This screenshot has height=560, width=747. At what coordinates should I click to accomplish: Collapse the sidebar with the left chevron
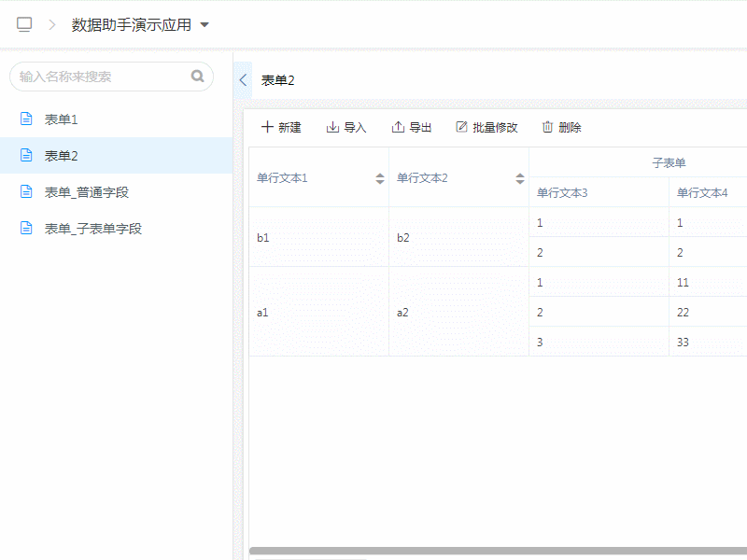click(243, 80)
